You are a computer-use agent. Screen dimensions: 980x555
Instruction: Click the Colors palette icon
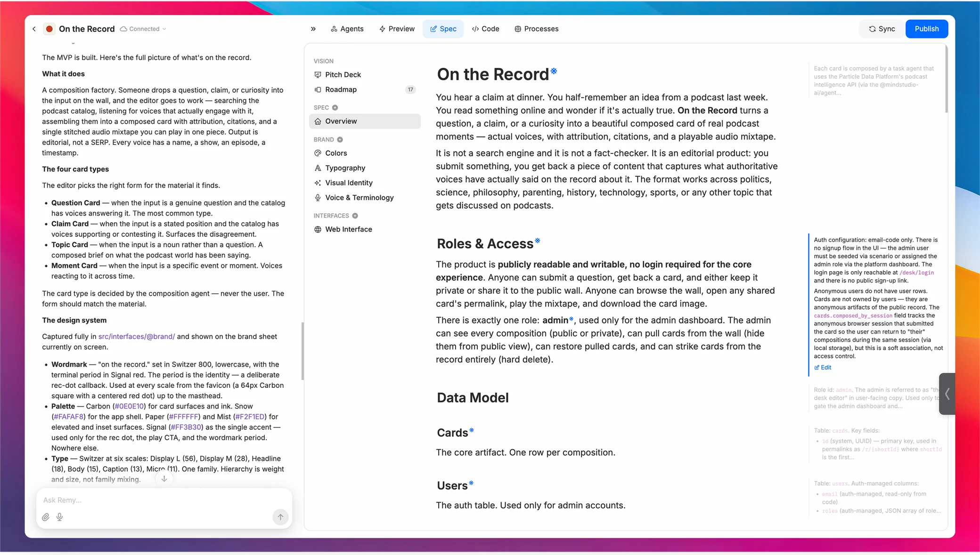318,153
